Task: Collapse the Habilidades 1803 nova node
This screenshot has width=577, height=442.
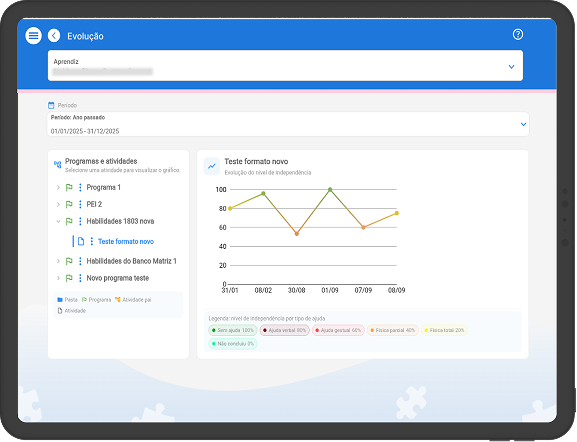Action: (58, 221)
